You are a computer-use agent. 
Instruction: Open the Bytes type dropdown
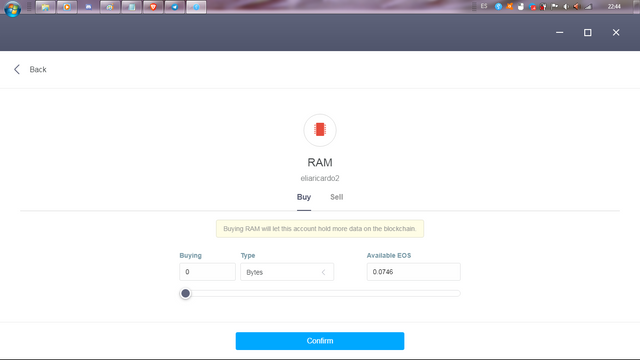(287, 272)
